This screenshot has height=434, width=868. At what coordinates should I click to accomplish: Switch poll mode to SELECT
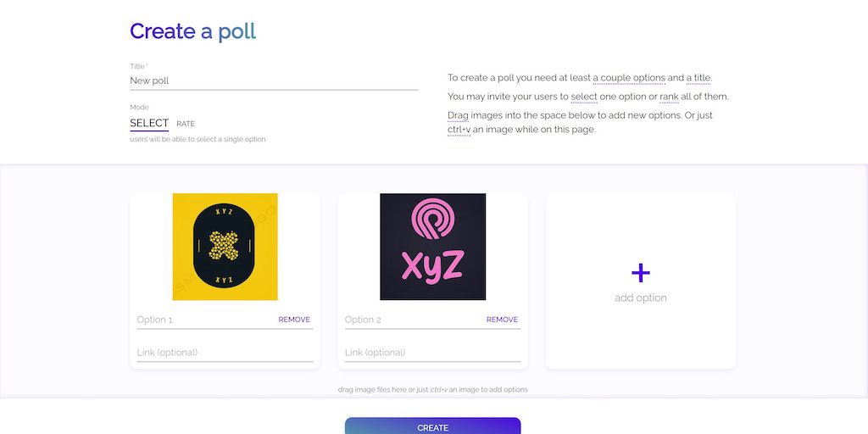tap(149, 124)
